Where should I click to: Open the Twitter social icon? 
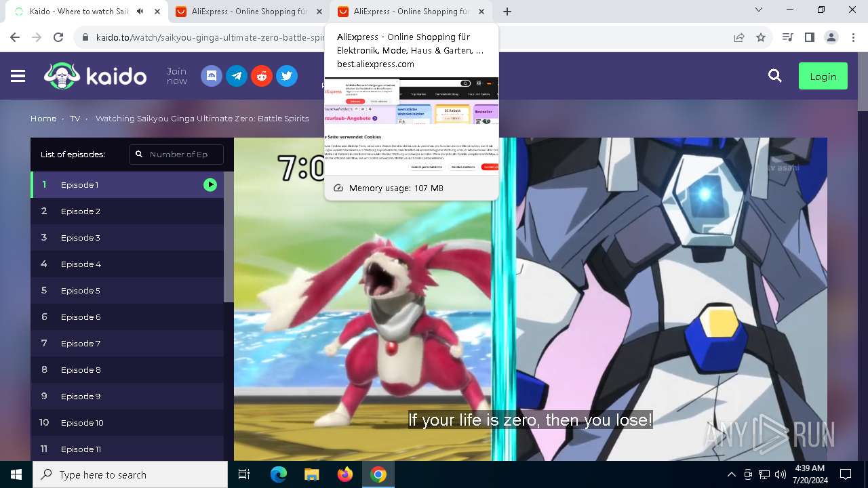[287, 76]
